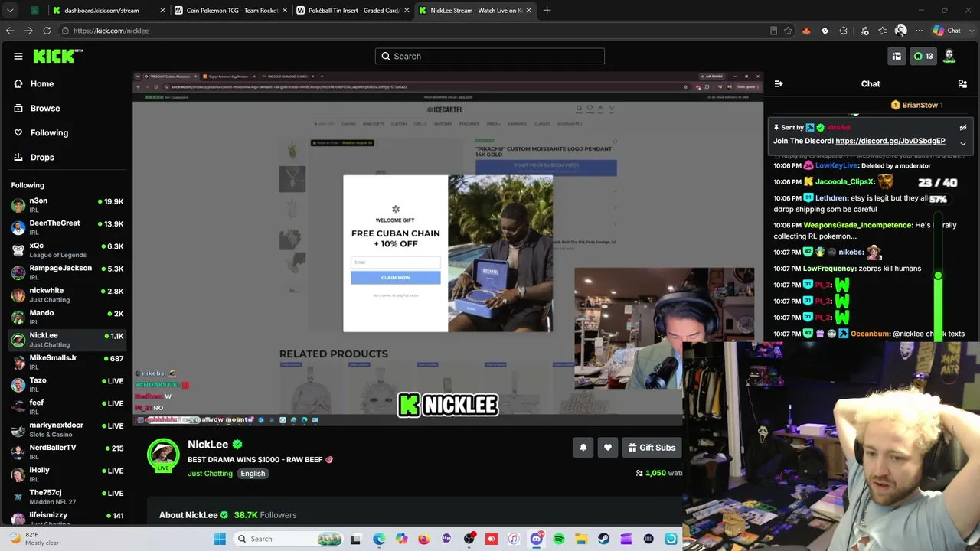Click the Kick dashboard icon in header

coord(897,56)
